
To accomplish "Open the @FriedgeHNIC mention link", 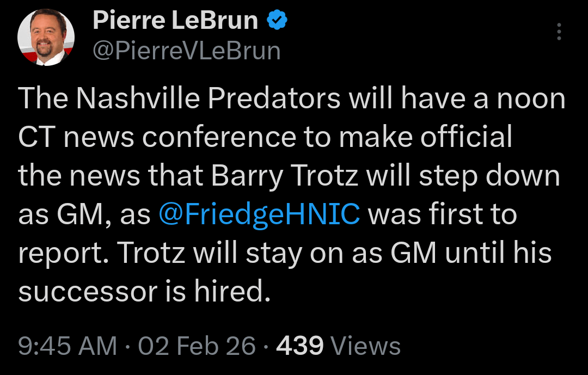I will point(259,215).
